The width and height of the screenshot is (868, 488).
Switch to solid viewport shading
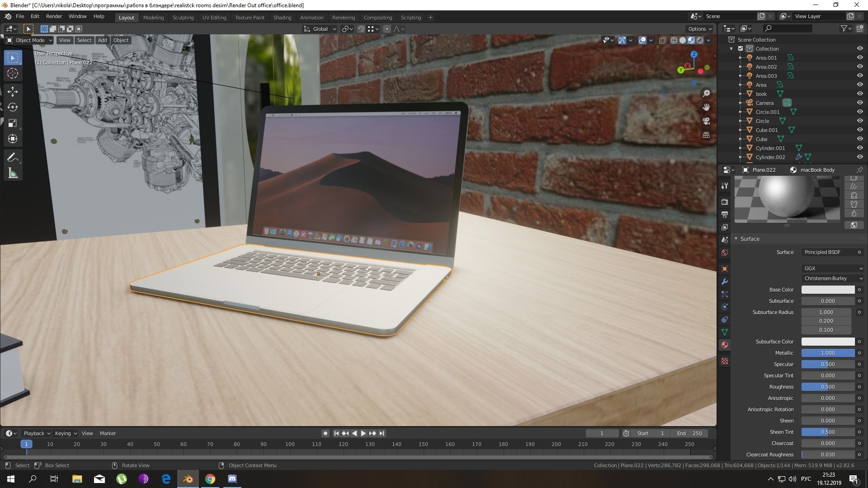point(683,40)
